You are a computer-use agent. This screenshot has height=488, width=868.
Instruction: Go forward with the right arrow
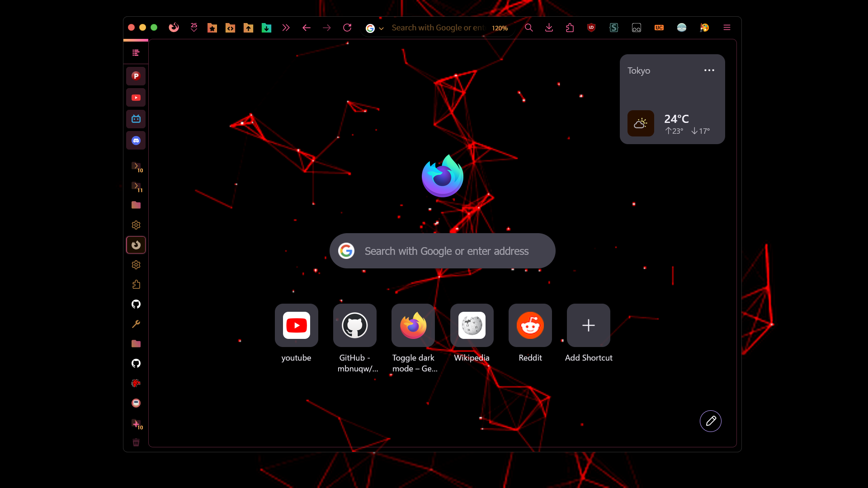[327, 28]
